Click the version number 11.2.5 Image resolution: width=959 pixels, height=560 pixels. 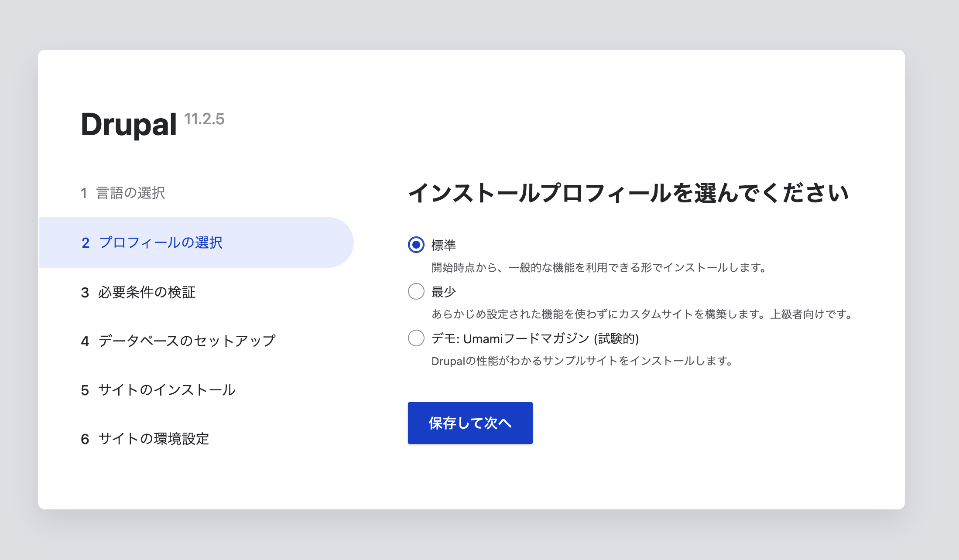(x=205, y=120)
